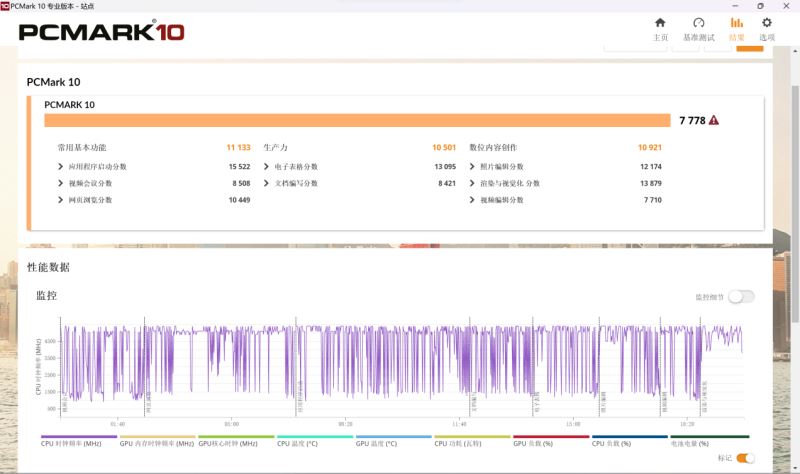Click 生产力 score 10 501

pos(444,147)
